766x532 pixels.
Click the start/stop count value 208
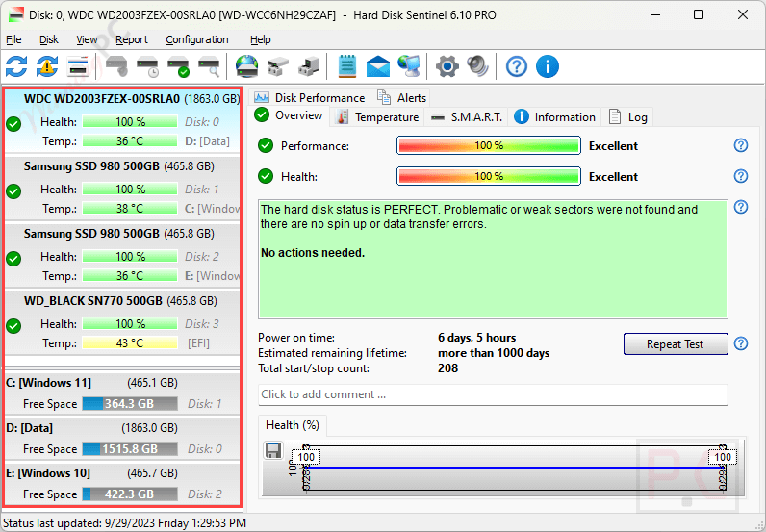click(448, 368)
